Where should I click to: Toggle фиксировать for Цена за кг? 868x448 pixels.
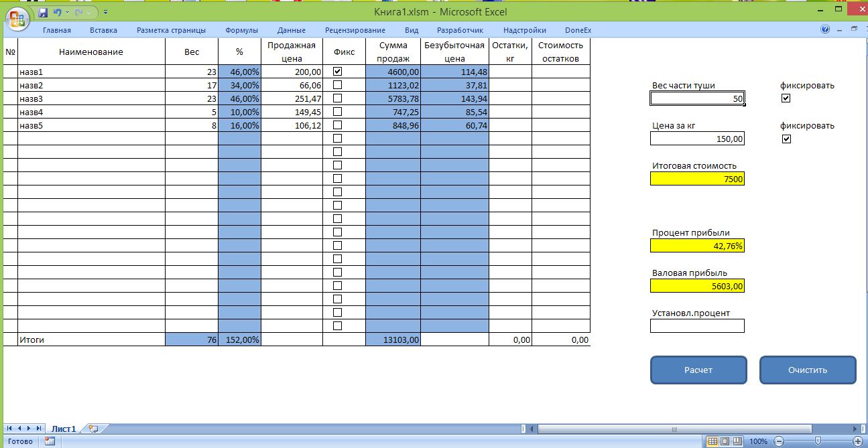click(786, 139)
